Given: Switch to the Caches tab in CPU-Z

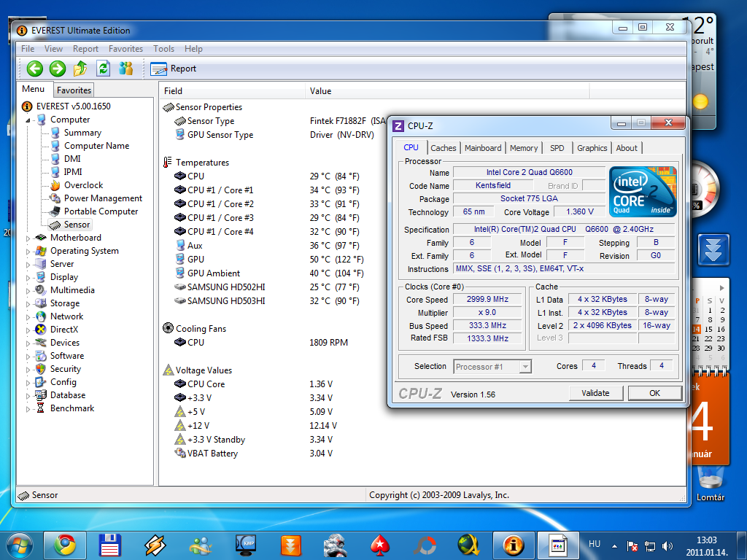Looking at the screenshot, I should [x=443, y=148].
